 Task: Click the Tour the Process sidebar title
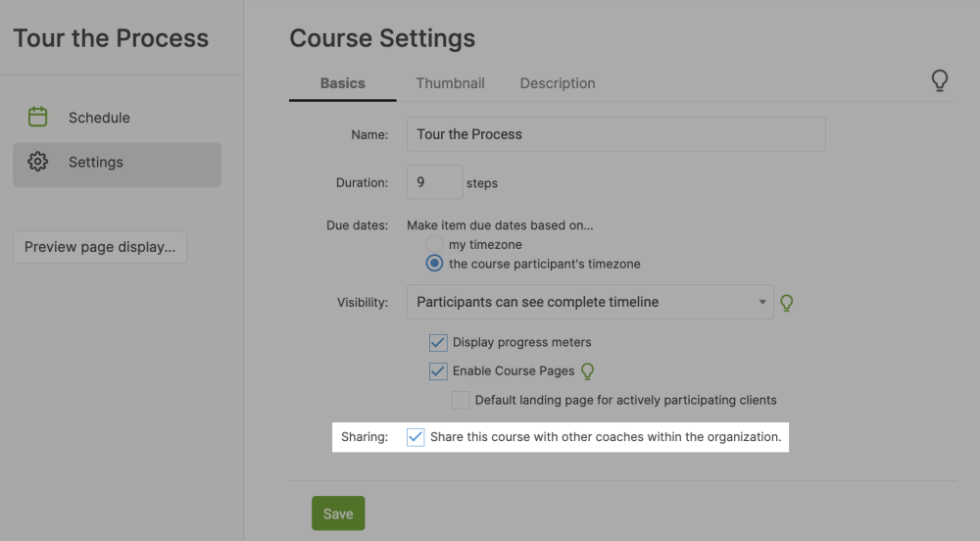click(111, 38)
